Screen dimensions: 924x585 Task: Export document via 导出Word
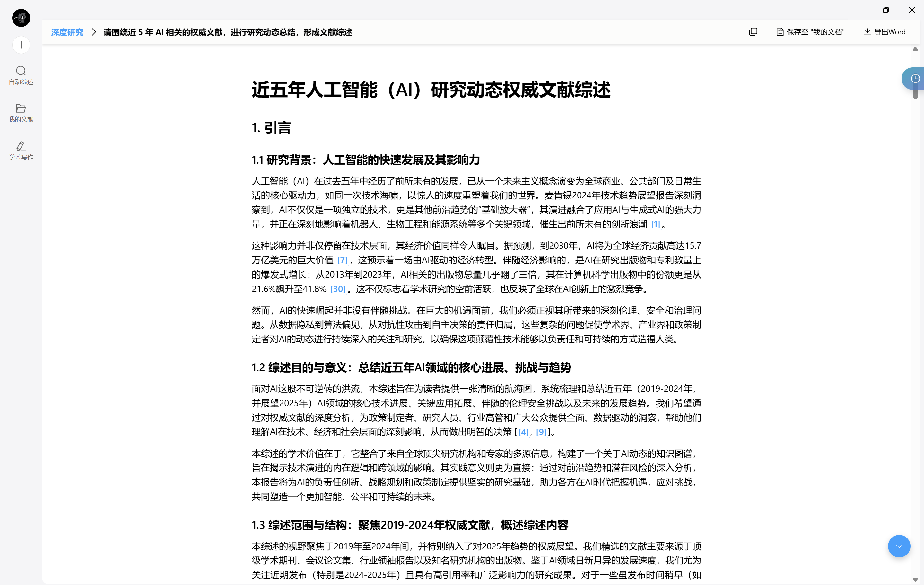point(885,32)
